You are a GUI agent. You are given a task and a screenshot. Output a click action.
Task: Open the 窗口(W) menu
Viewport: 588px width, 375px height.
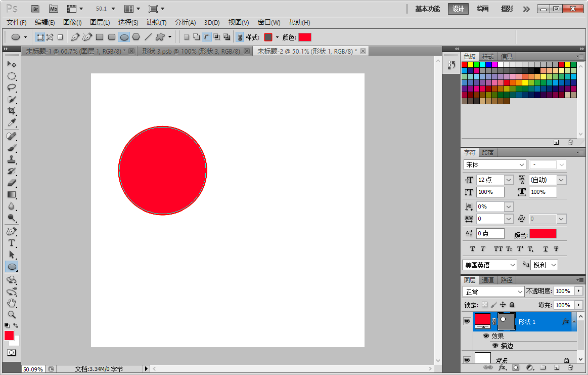pos(269,23)
